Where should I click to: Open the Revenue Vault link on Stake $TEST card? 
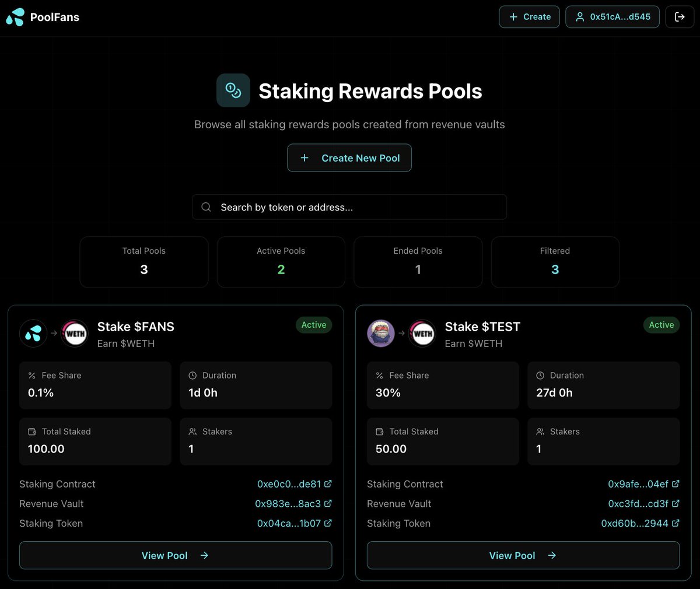coord(643,503)
